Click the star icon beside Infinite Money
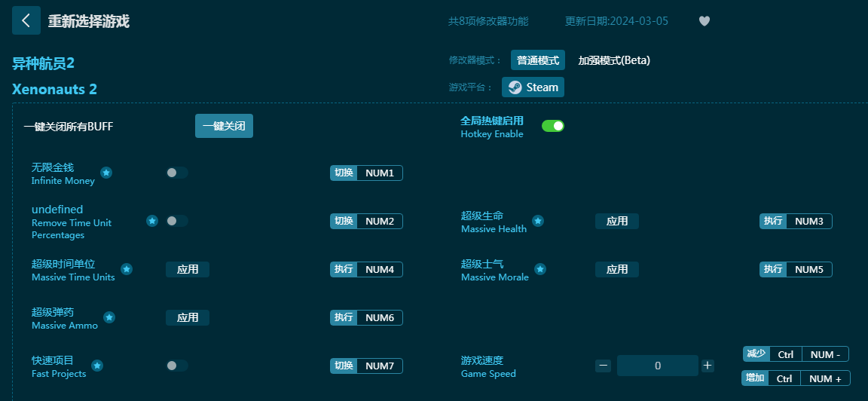 coord(106,173)
